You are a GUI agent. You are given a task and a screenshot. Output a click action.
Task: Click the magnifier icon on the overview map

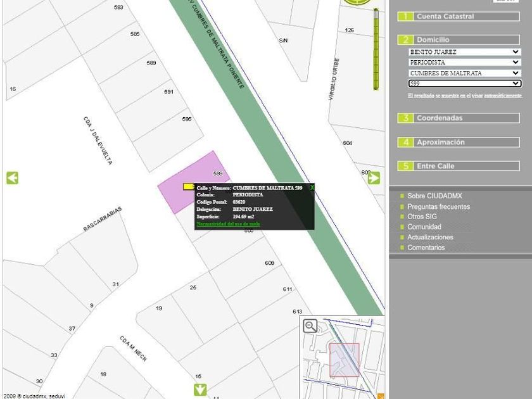point(310,326)
